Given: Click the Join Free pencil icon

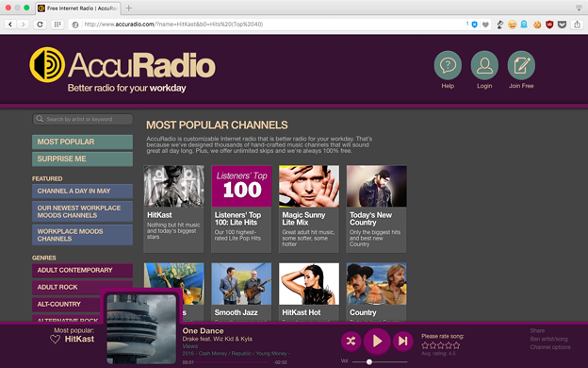Looking at the screenshot, I should (521, 65).
